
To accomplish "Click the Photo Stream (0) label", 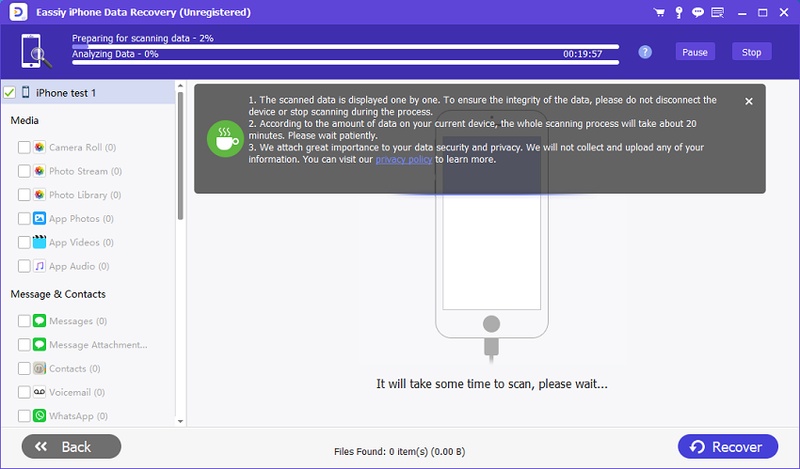I will tap(85, 171).
